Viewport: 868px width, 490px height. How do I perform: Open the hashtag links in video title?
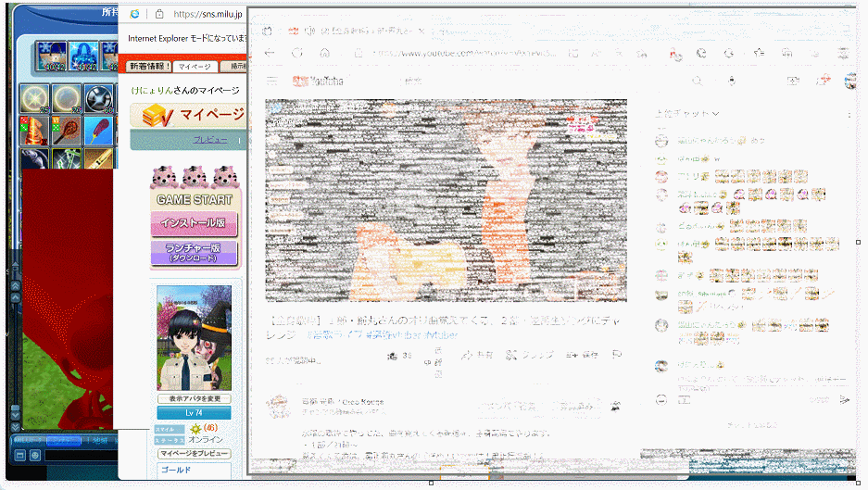coord(383,334)
